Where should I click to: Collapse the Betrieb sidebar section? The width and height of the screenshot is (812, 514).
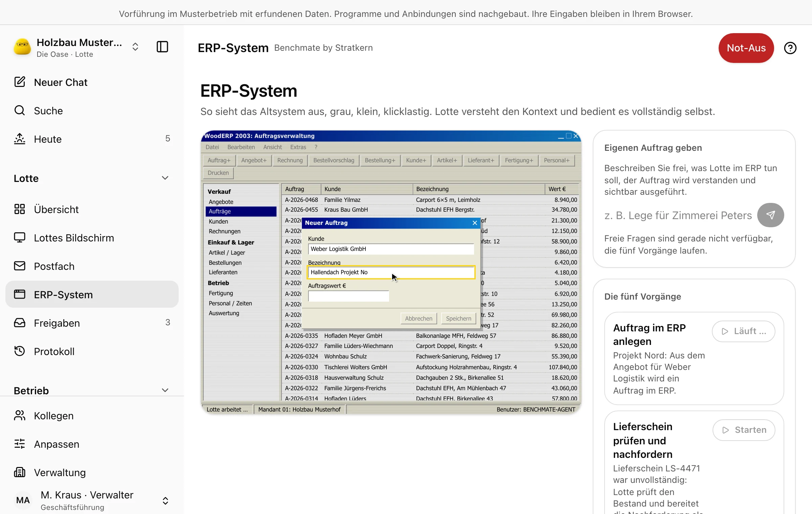pos(165,391)
